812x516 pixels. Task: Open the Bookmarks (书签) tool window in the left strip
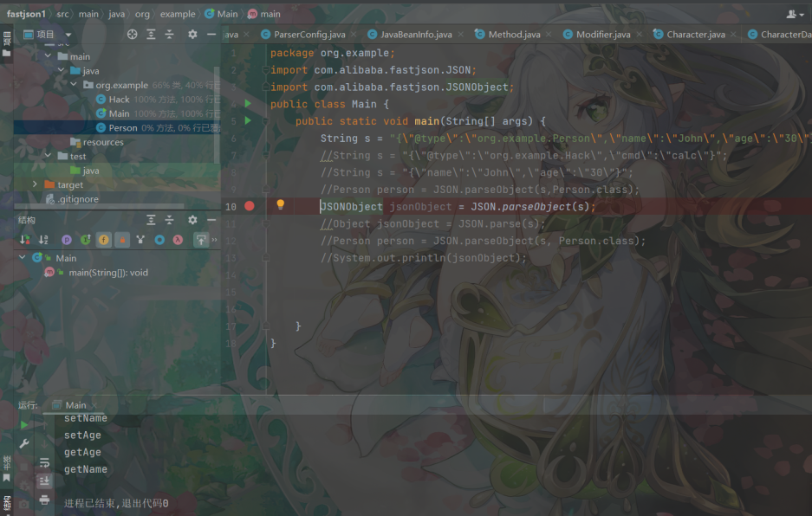(x=7, y=468)
